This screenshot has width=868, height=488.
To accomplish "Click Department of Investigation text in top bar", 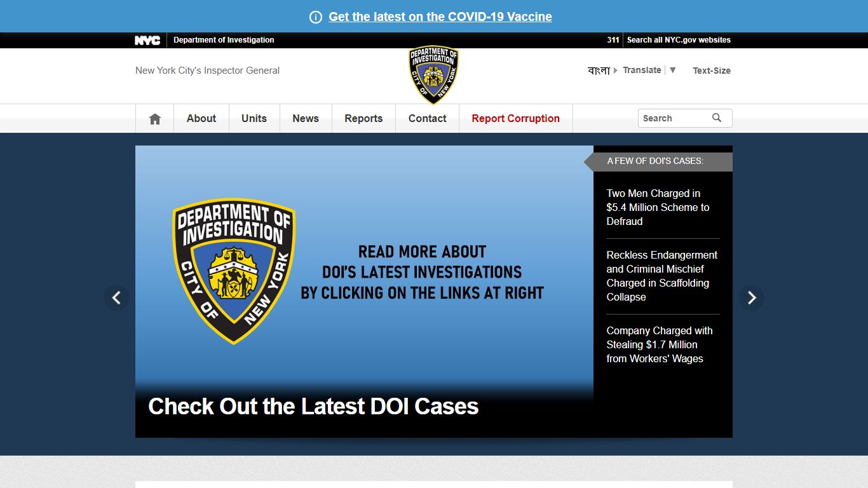I will point(224,40).
